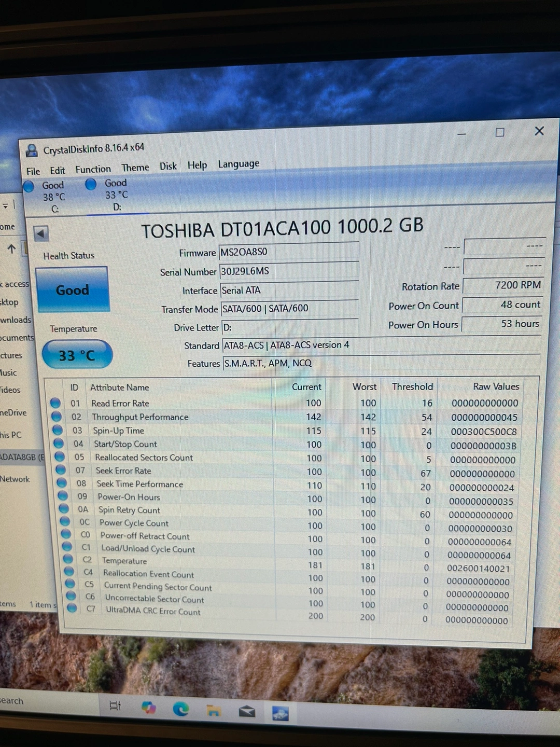Open File Explorer from the taskbar
The image size is (560, 747).
click(x=214, y=710)
